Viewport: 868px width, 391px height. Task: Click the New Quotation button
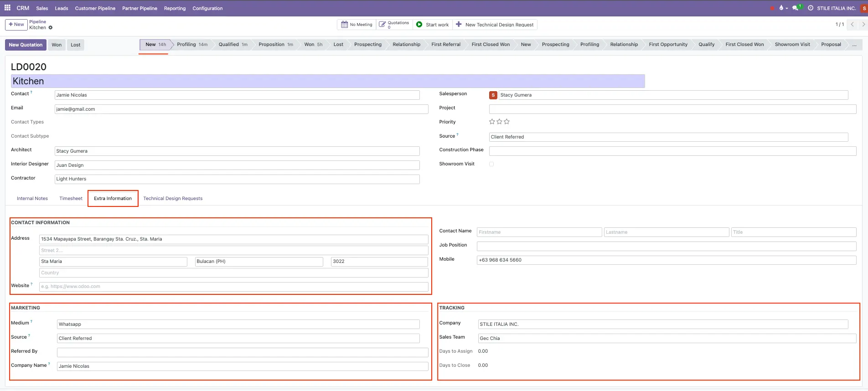[x=26, y=45]
